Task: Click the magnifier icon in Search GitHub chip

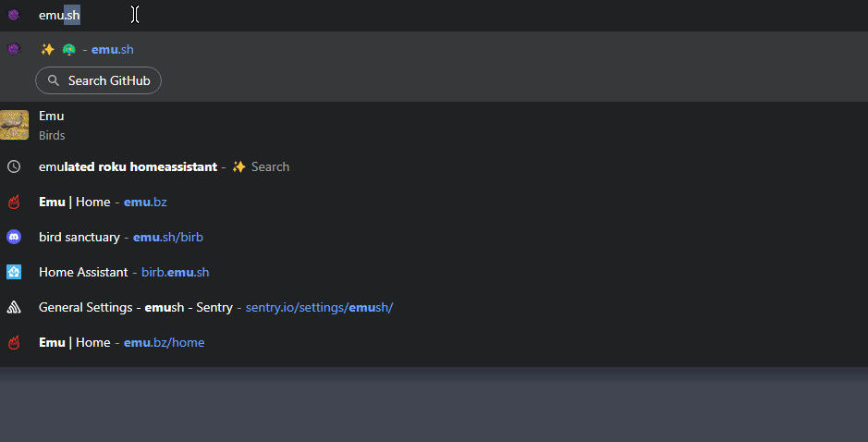Action: coord(54,80)
